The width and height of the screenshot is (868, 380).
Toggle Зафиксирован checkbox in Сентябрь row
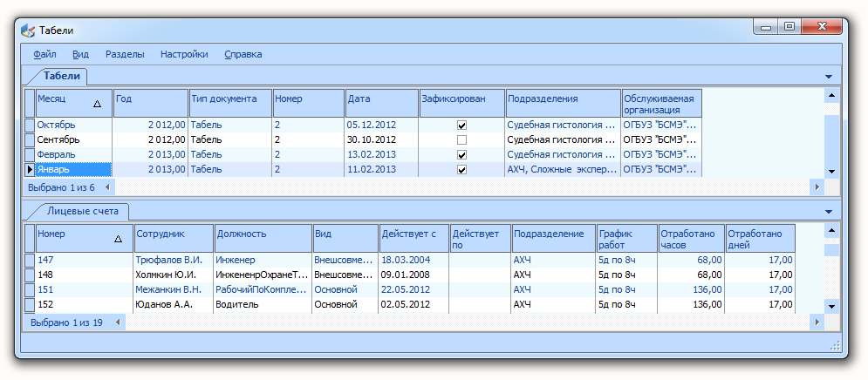coord(461,140)
